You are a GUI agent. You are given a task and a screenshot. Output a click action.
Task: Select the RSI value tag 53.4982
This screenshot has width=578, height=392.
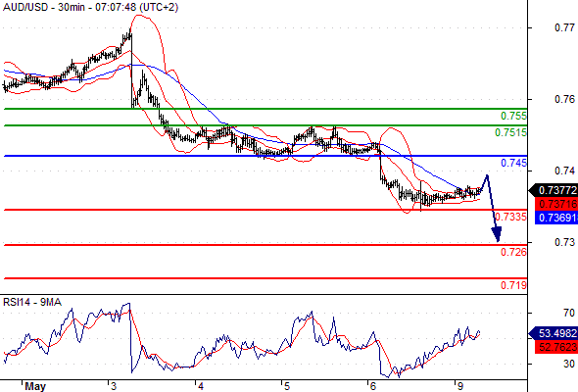(554, 333)
